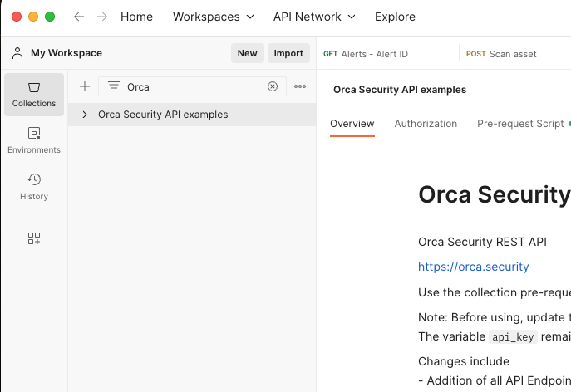Image resolution: width=571 pixels, height=392 pixels.
Task: Switch to the Overview tab
Action: tap(352, 124)
